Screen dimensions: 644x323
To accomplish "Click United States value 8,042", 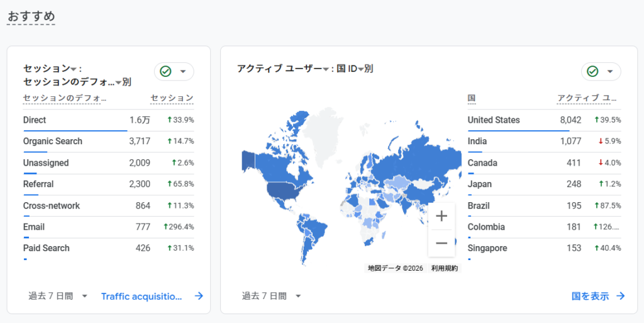I will [x=570, y=120].
